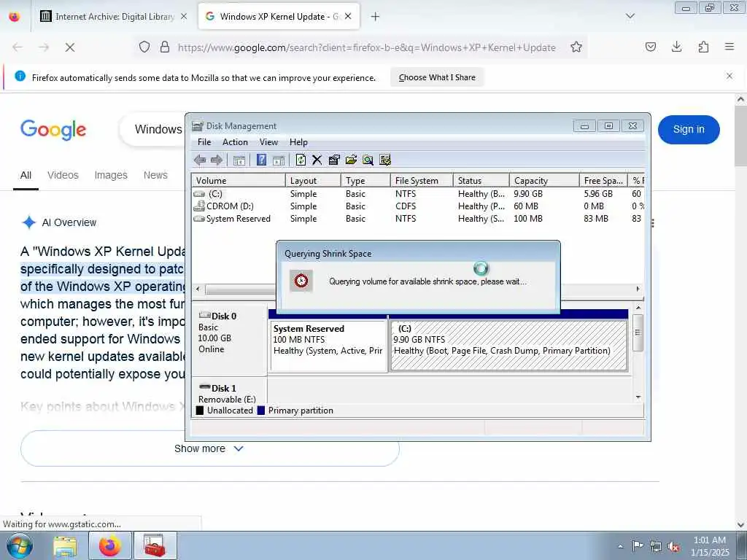Click the Google search box showing Windows

click(152, 129)
